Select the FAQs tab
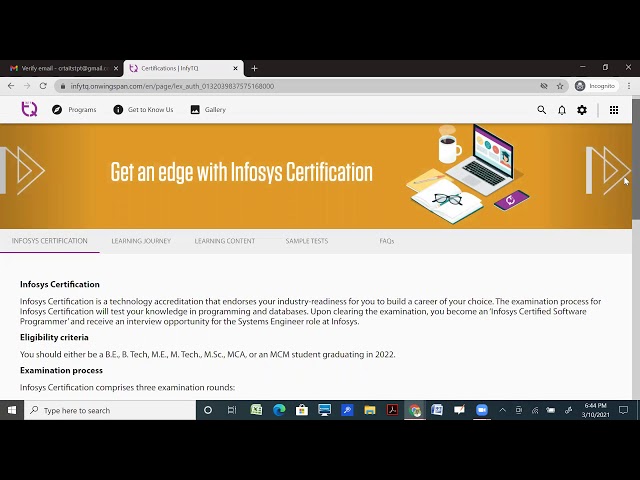 point(387,241)
